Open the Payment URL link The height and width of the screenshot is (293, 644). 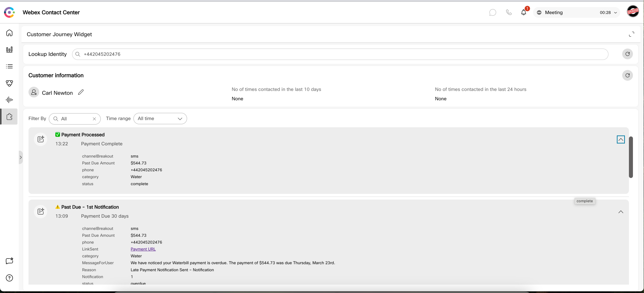143,249
